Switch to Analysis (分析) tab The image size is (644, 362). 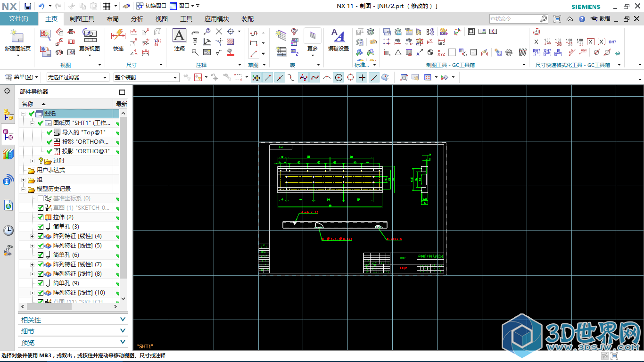tap(137, 19)
